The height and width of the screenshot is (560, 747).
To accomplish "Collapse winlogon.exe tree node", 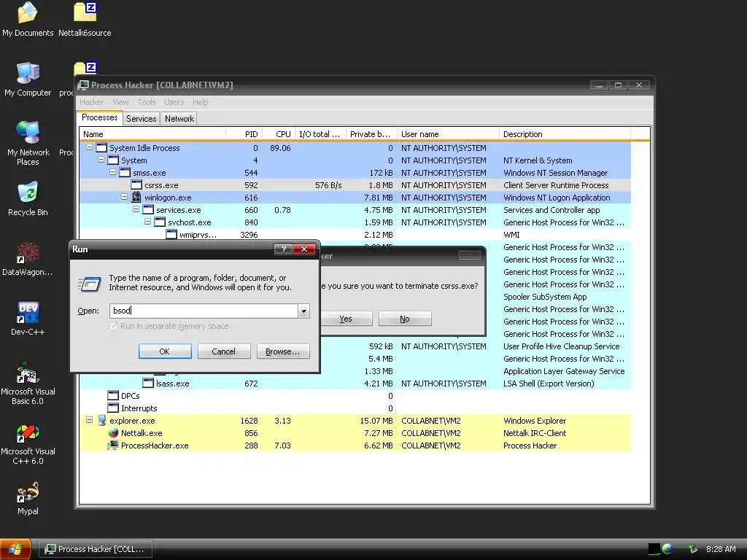I will click(124, 197).
